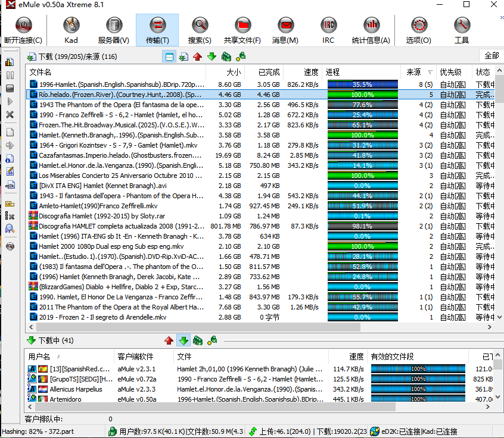The height and width of the screenshot is (438, 504).
Task: Open the IRC page
Action: 328,30
